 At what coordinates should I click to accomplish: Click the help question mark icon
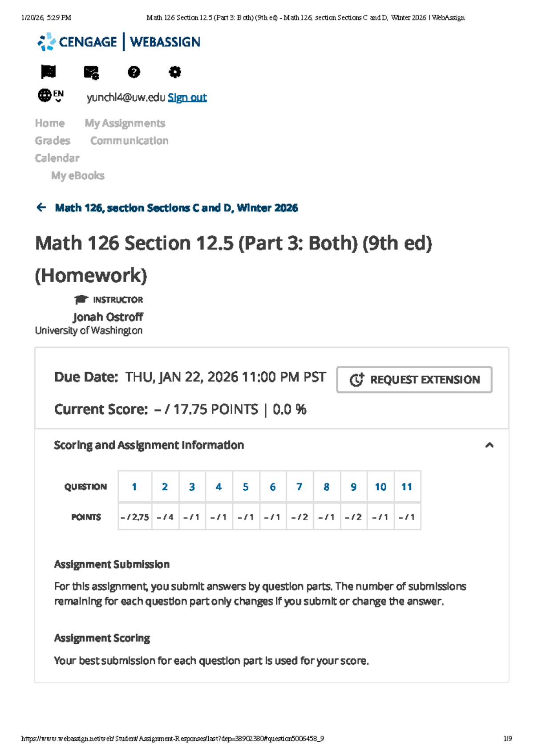click(134, 72)
